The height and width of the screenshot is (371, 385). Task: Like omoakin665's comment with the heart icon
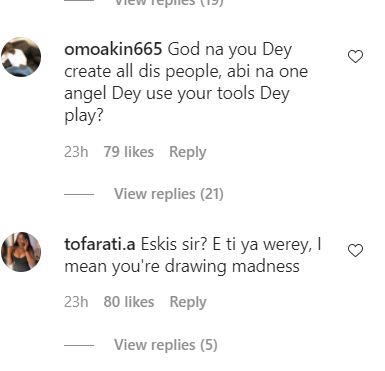click(x=355, y=56)
